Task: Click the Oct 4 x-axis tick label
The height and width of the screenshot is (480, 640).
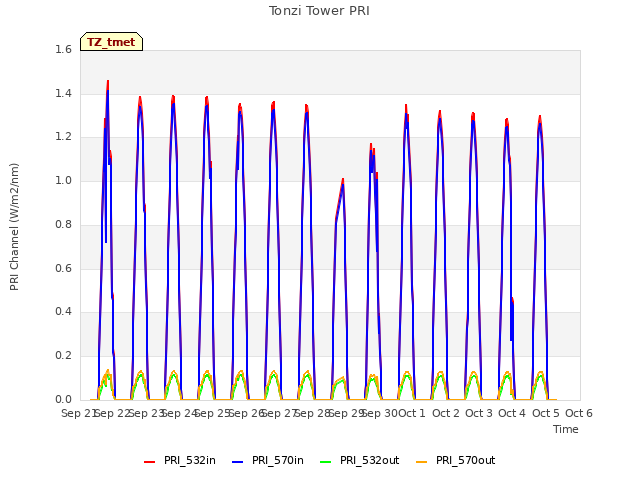Action: [512, 413]
